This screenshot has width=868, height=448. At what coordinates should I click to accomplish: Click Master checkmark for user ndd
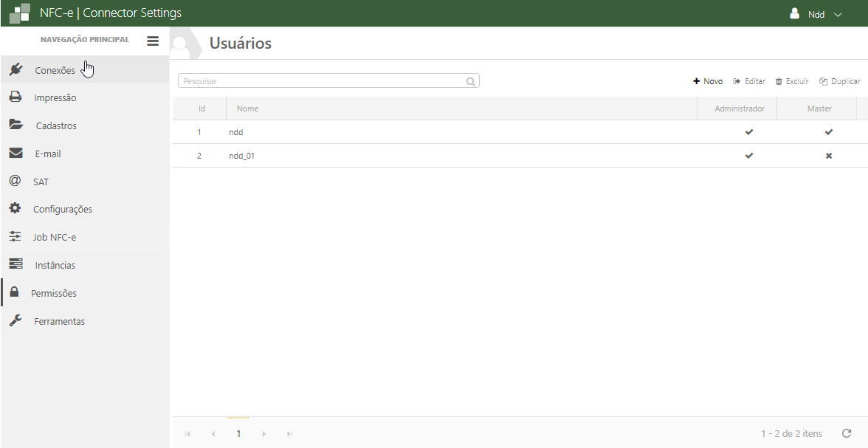click(x=828, y=132)
